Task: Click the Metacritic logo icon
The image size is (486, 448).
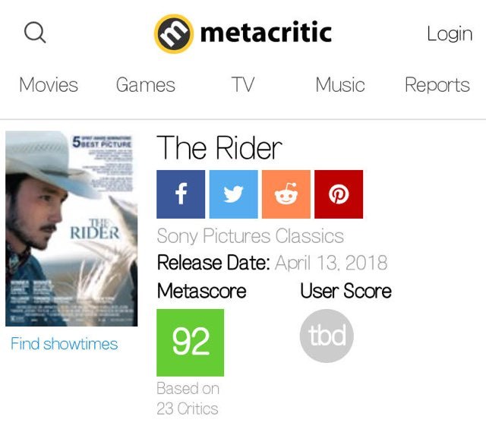Action: pos(174,33)
